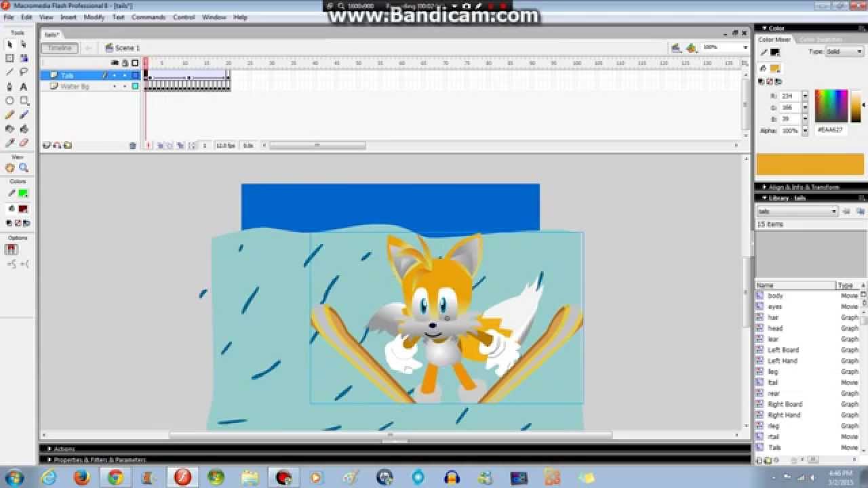Click the Insert Layer icon in timeline

[x=47, y=145]
